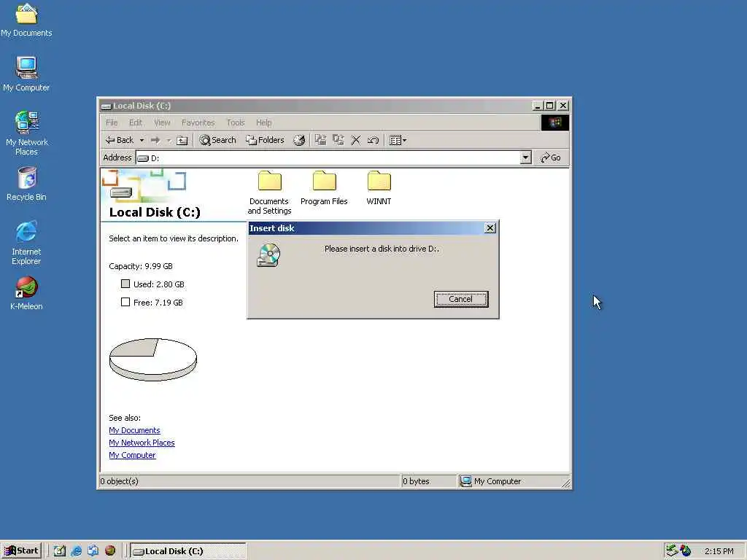Viewport: 747px width, 560px height.
Task: Open the My Computer link in See also
Action: [x=132, y=455]
